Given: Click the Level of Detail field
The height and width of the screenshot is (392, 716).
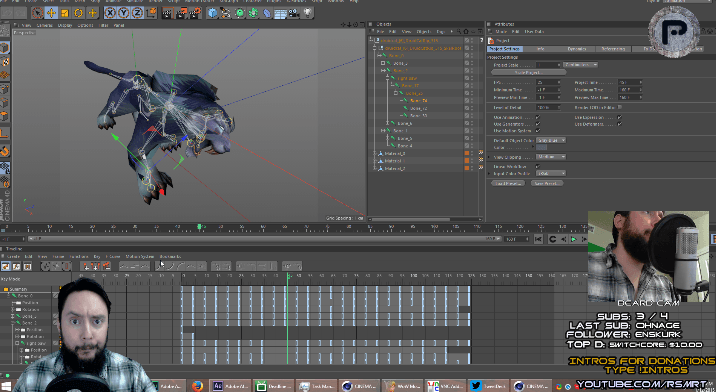Looking at the screenshot, I should pos(547,107).
